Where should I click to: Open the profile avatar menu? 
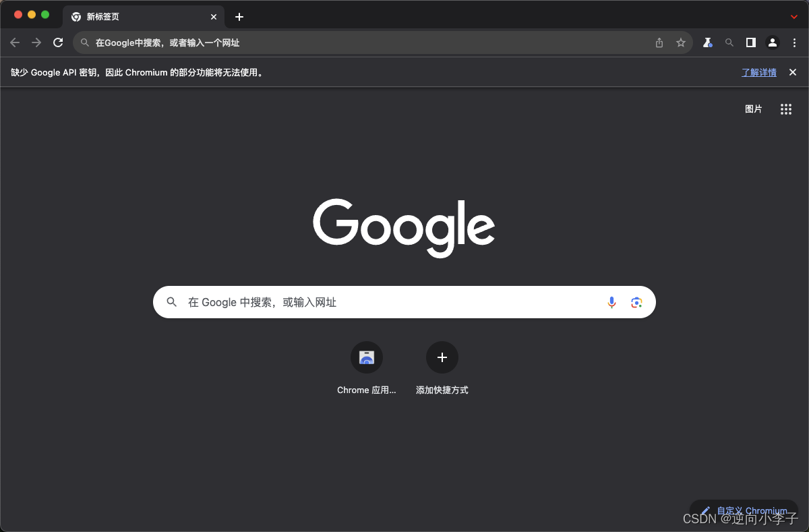click(x=772, y=42)
